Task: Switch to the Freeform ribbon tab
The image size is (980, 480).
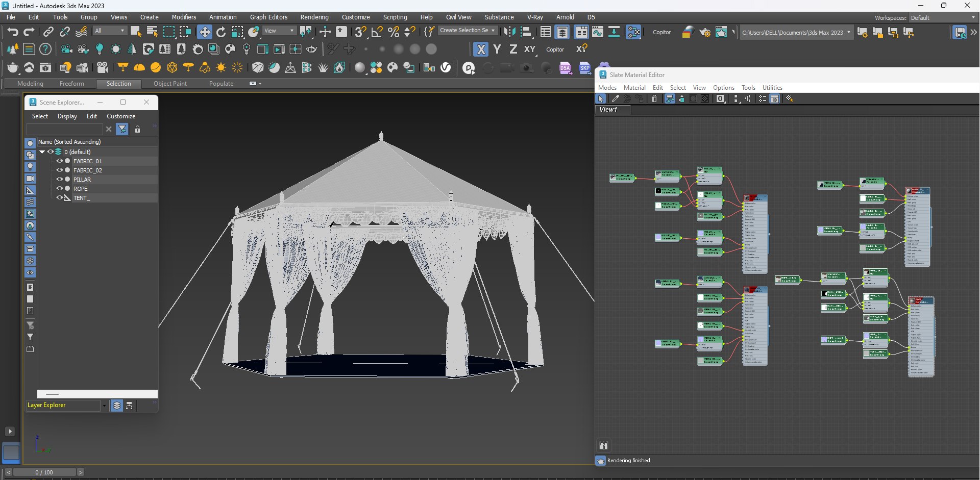Action: 71,84
